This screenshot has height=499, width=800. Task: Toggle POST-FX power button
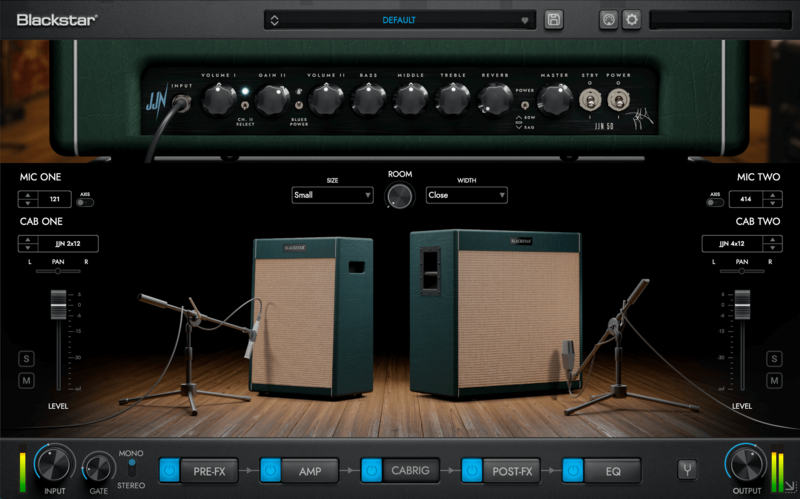[x=472, y=470]
